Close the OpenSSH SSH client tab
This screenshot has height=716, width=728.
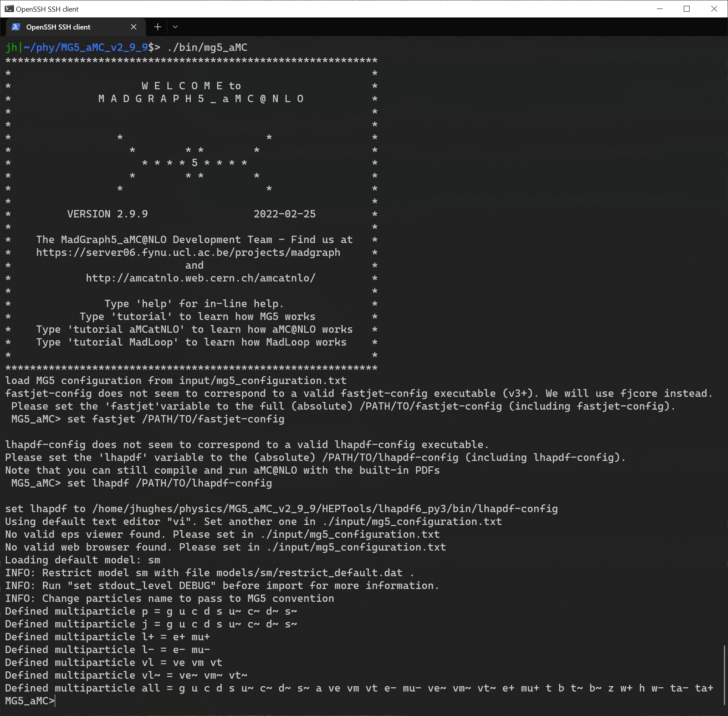tap(134, 27)
